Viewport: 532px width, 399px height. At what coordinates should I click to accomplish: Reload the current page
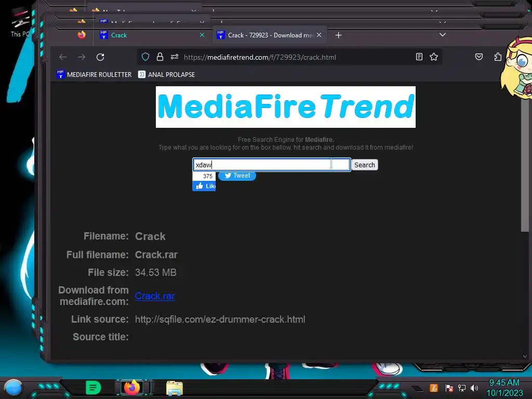tap(100, 57)
